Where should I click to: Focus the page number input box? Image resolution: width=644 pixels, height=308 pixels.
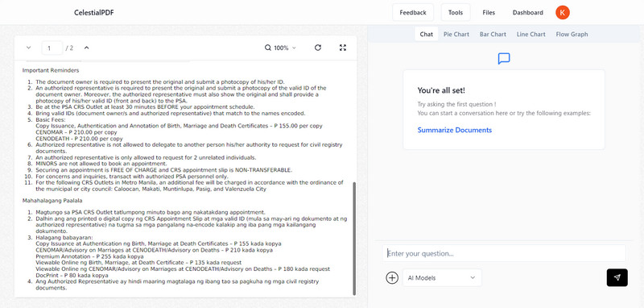click(52, 48)
